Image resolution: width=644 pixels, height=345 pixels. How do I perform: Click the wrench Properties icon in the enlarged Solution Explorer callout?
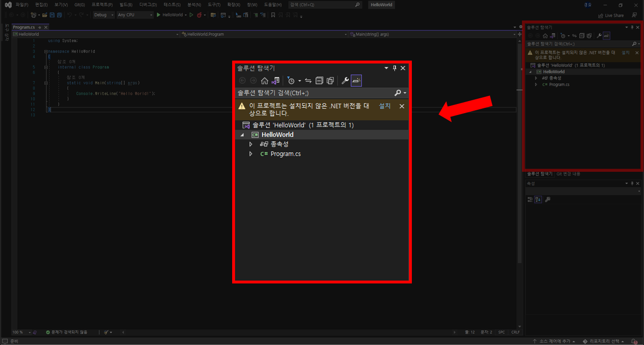tap(345, 81)
